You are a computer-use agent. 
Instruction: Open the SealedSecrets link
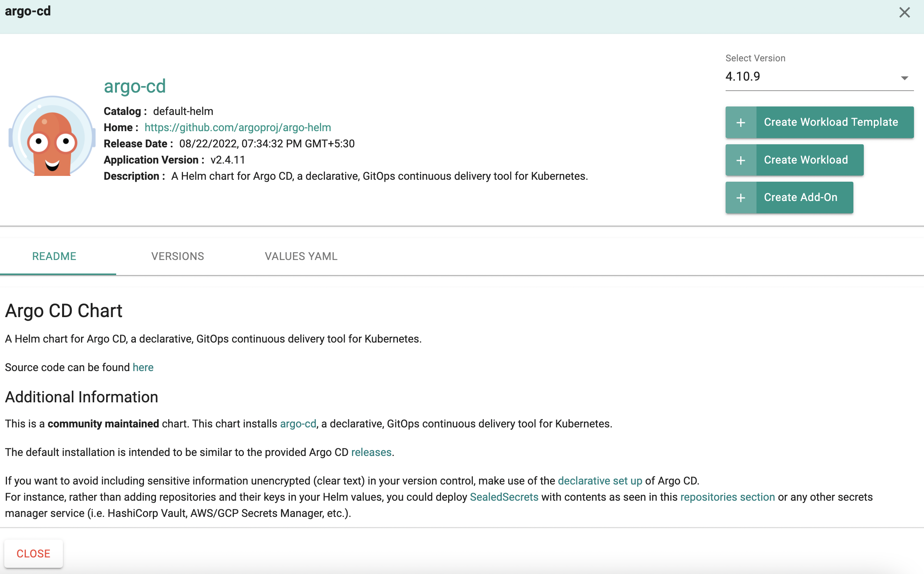pyautogui.click(x=504, y=497)
